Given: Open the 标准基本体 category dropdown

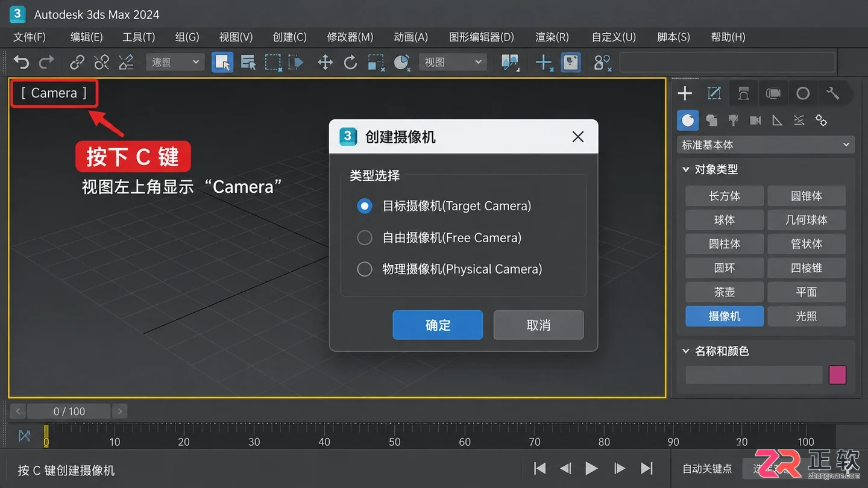Looking at the screenshot, I should pyautogui.click(x=766, y=145).
